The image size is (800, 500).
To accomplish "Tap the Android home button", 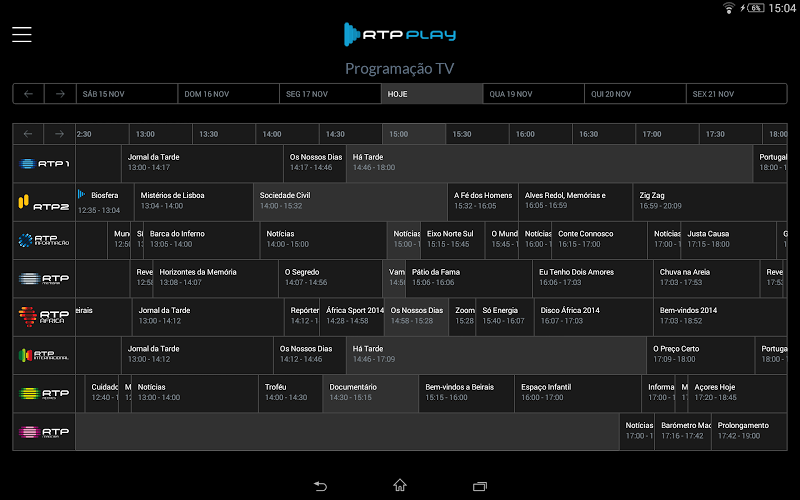I will (400, 485).
